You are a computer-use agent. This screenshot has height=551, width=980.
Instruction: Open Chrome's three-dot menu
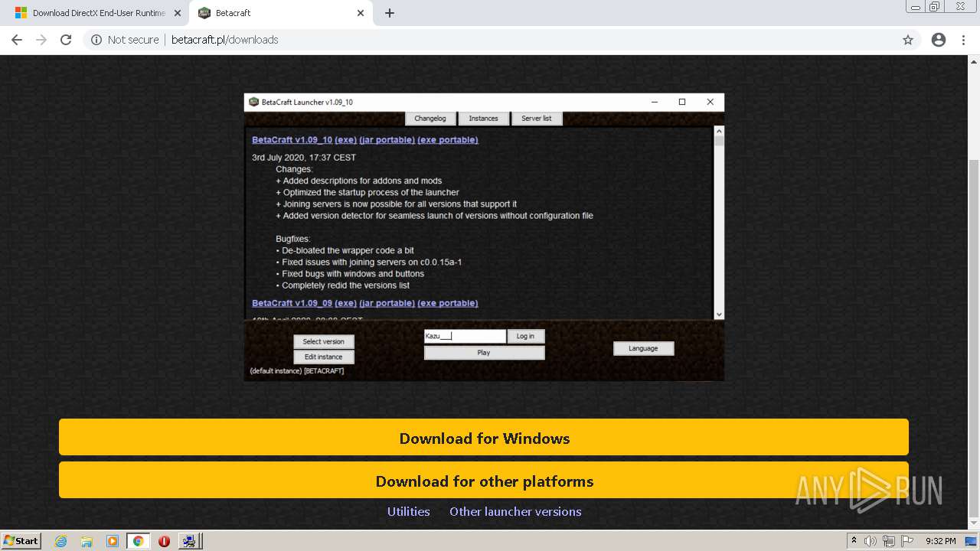[x=963, y=40]
